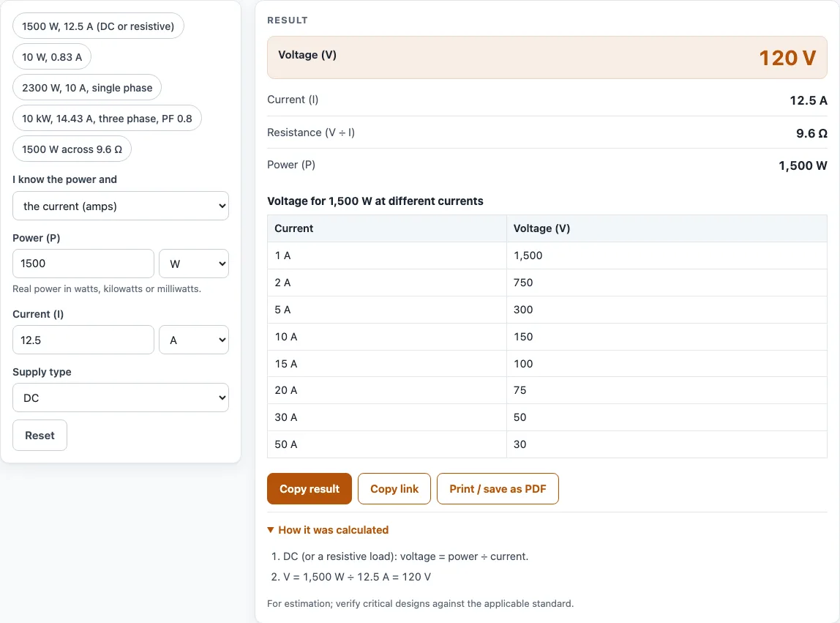The width and height of the screenshot is (840, 623).
Task: Choose the 10 W, 0.83 A preset
Action: pos(52,57)
